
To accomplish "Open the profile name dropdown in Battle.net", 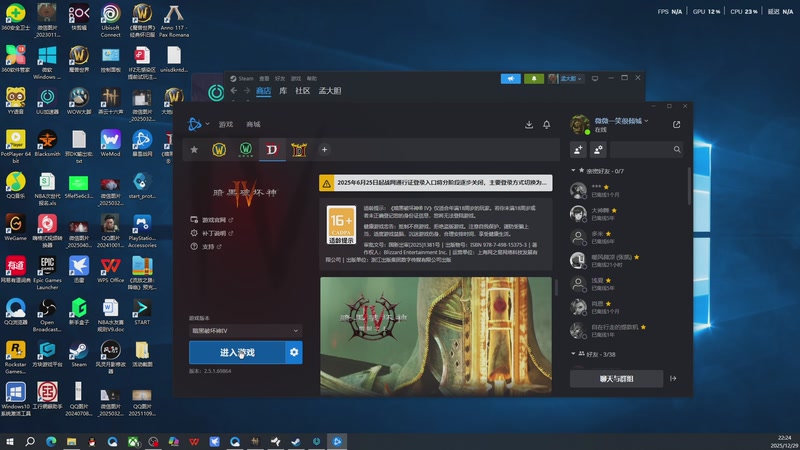I will point(621,121).
